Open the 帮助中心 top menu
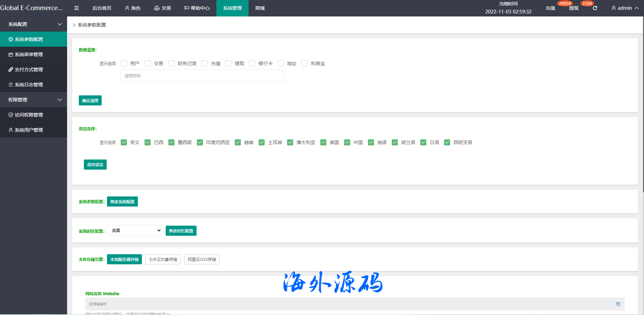The width and height of the screenshot is (644, 315). [197, 8]
